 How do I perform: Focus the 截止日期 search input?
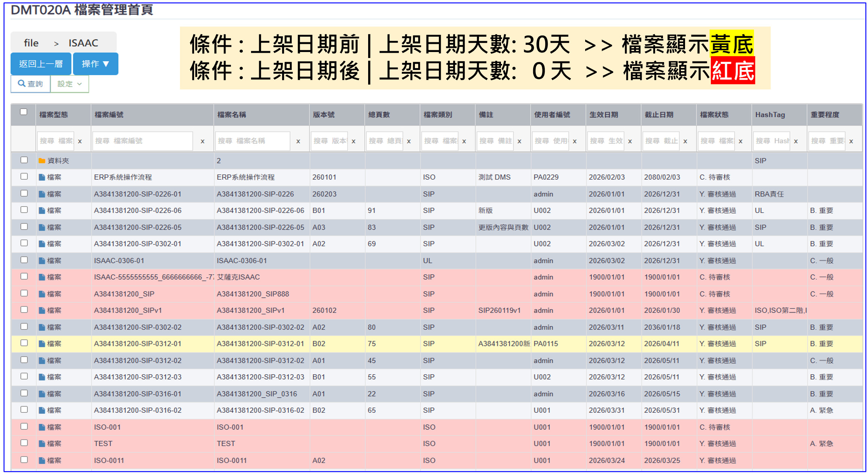661,141
